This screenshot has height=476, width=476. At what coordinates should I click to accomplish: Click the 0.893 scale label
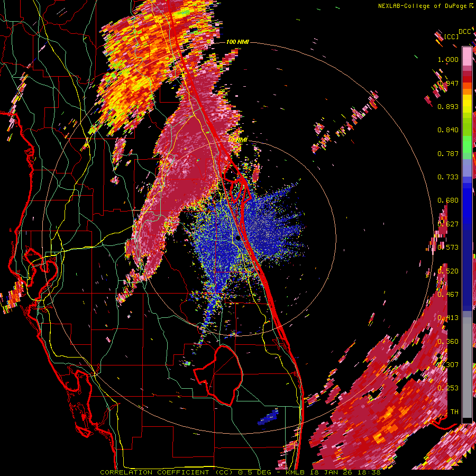point(448,106)
